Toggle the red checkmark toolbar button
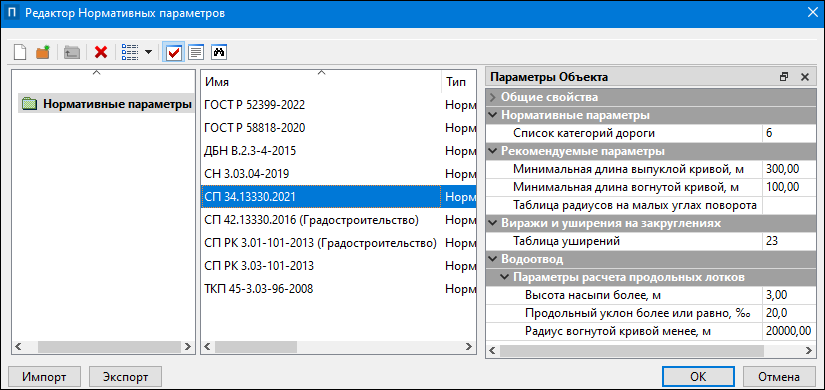 173,52
